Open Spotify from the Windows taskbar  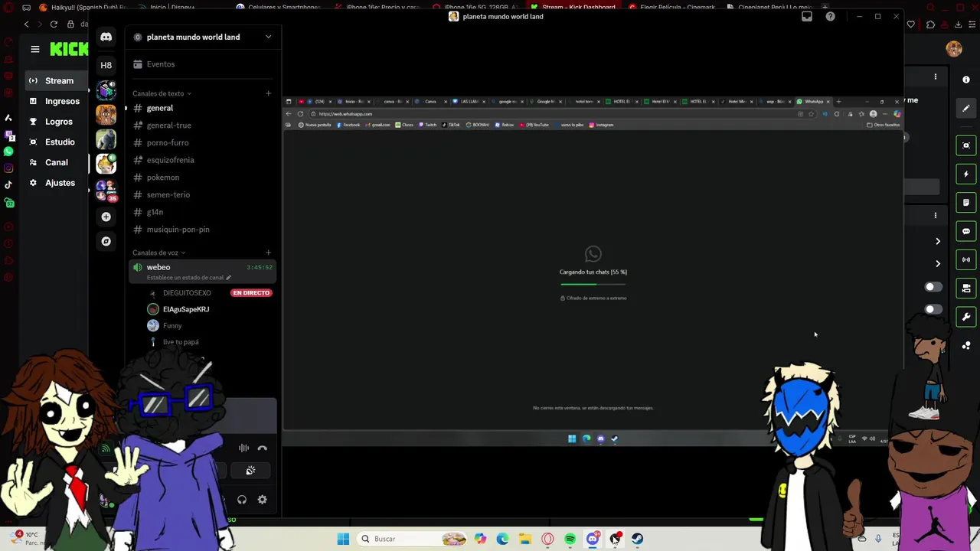click(570, 539)
